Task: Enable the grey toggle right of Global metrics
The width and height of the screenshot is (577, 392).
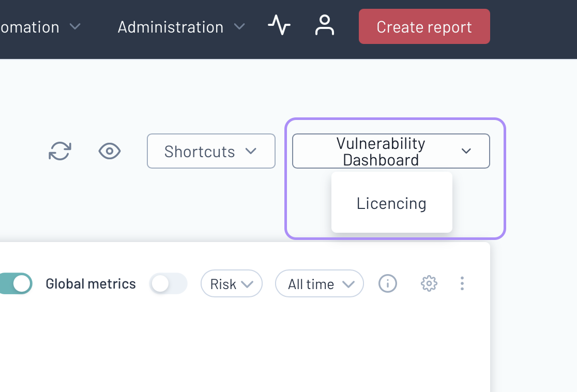Action: point(168,283)
